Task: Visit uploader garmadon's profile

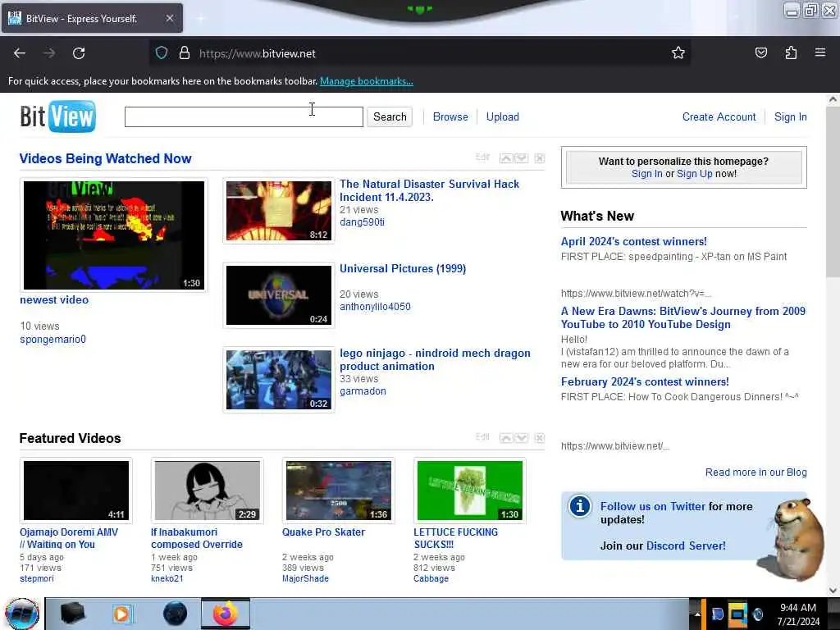Action: tap(363, 391)
